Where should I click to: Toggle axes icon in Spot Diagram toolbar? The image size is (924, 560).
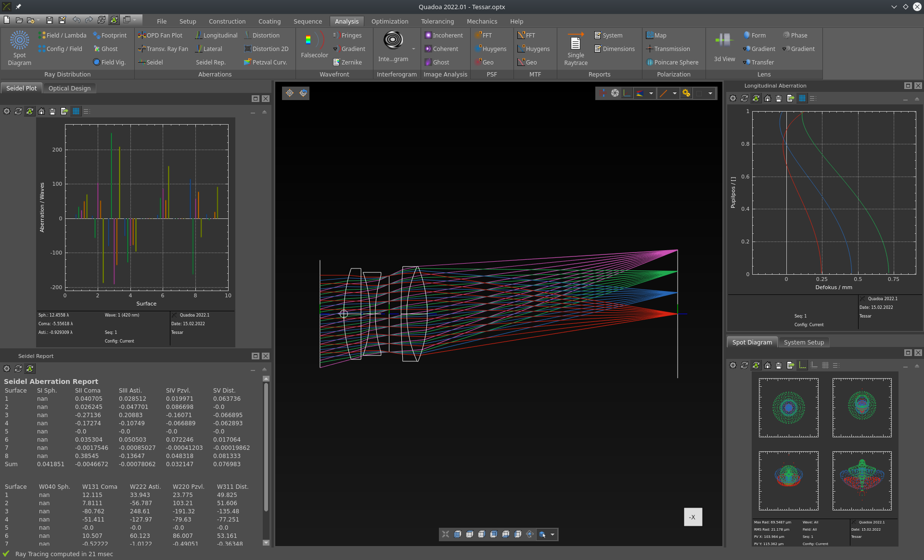(802, 365)
